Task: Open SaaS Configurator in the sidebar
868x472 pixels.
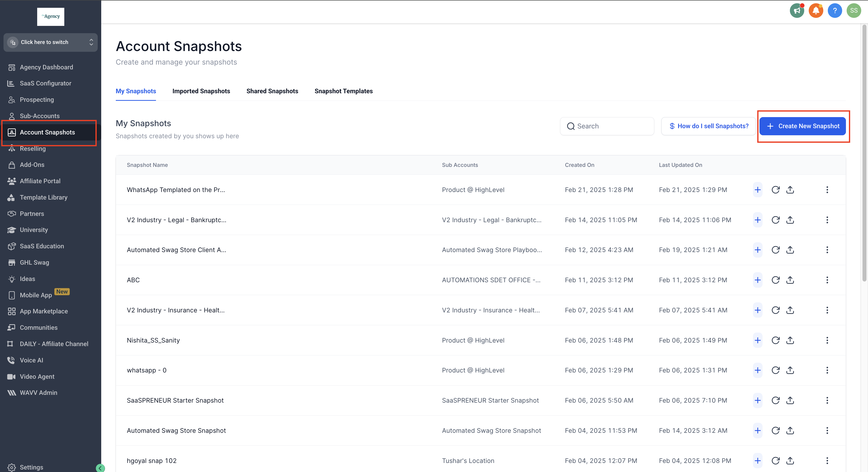Action: (45, 83)
